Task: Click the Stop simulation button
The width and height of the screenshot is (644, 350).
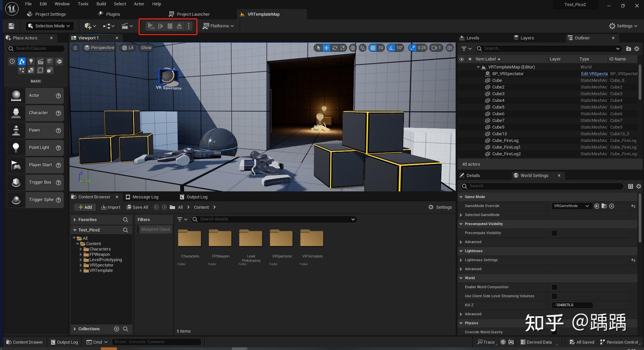Action: tap(170, 26)
